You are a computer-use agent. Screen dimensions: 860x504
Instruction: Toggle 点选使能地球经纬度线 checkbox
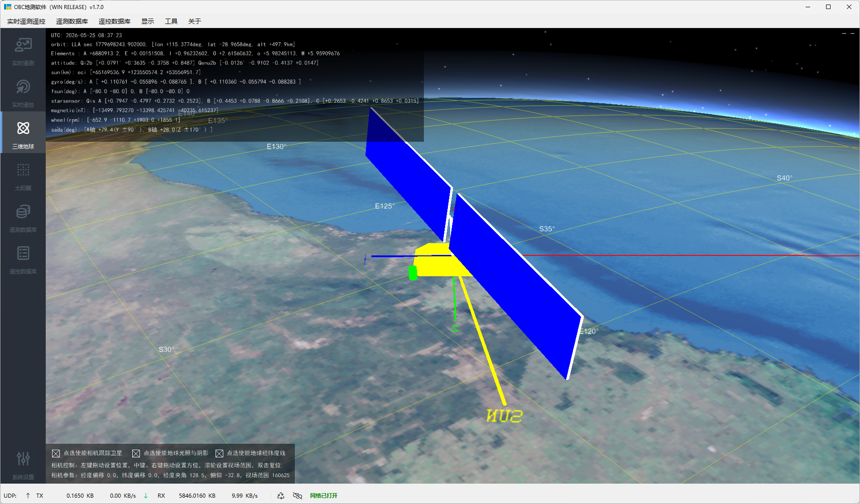pyautogui.click(x=219, y=453)
